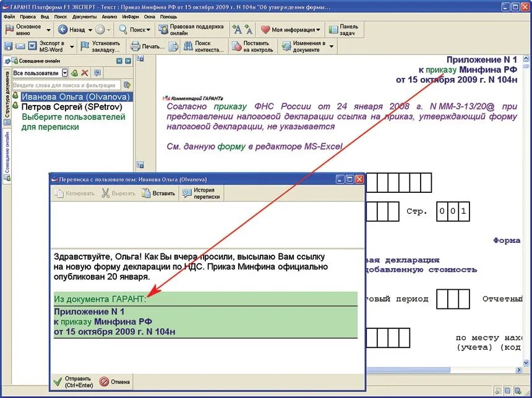The width and height of the screenshot is (532, 398).
Task: Click the MS-Word export icon
Action: [x=33, y=46]
